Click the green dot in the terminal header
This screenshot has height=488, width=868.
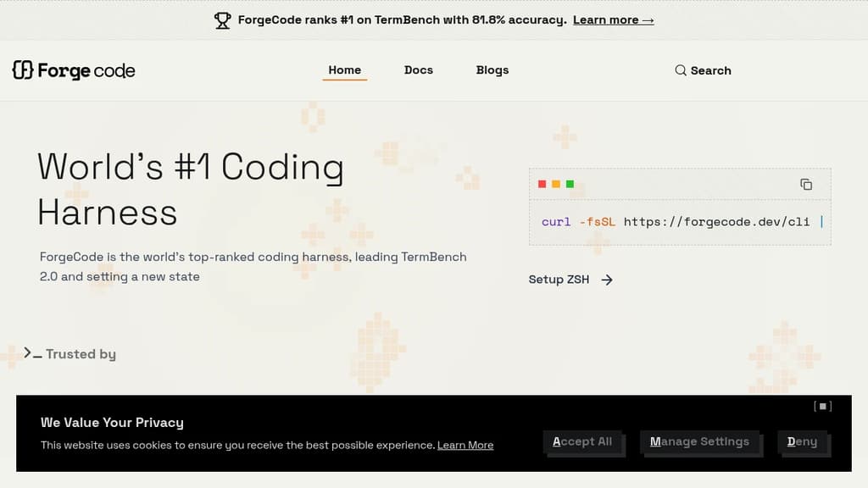pyautogui.click(x=570, y=184)
